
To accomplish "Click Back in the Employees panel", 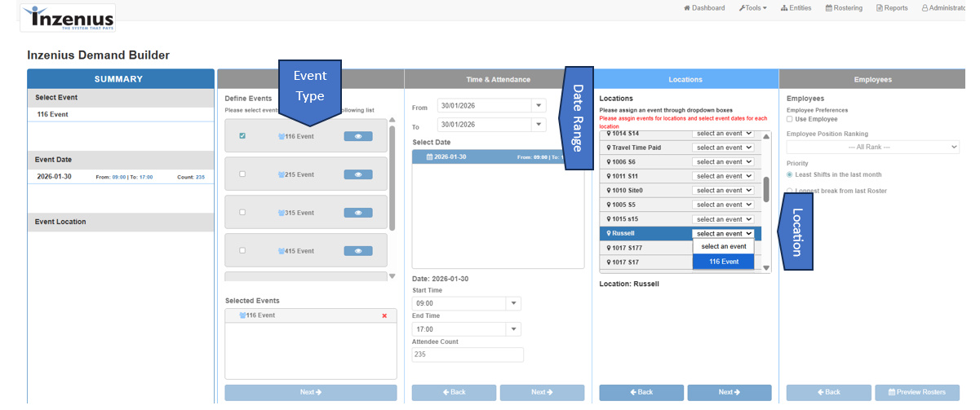I will (828, 392).
